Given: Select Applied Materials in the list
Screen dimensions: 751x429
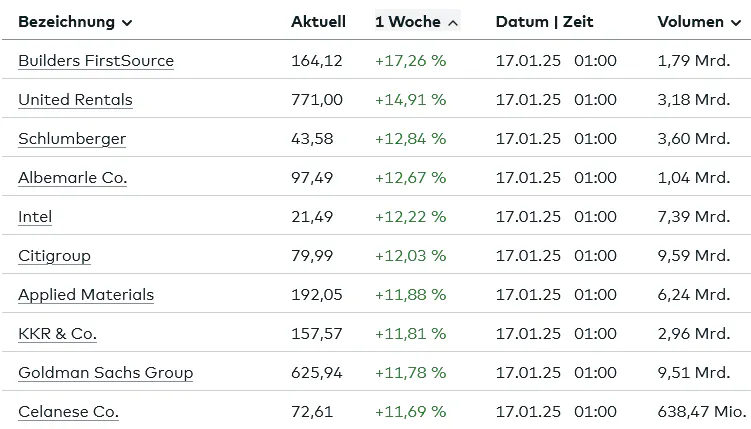Looking at the screenshot, I should (x=86, y=294).
